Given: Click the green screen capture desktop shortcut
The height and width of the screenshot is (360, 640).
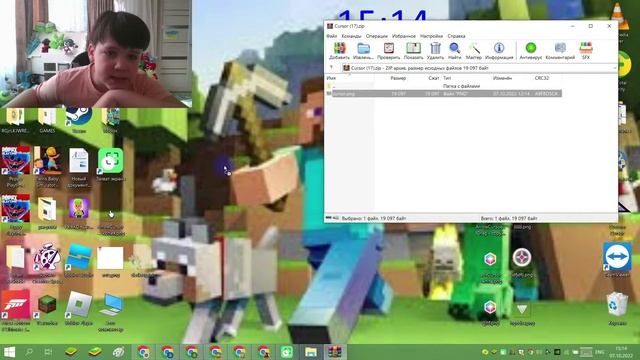Looking at the screenshot, I should pos(110,164).
